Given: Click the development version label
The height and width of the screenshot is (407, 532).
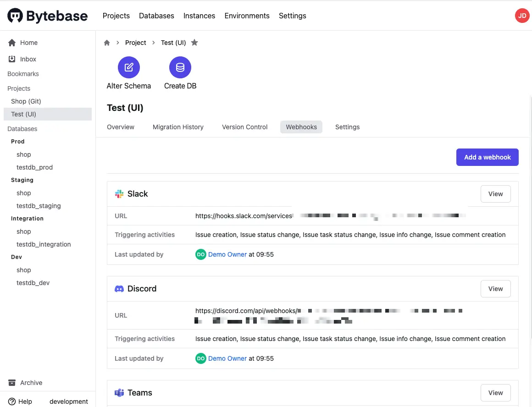Looking at the screenshot, I should pos(68,401).
